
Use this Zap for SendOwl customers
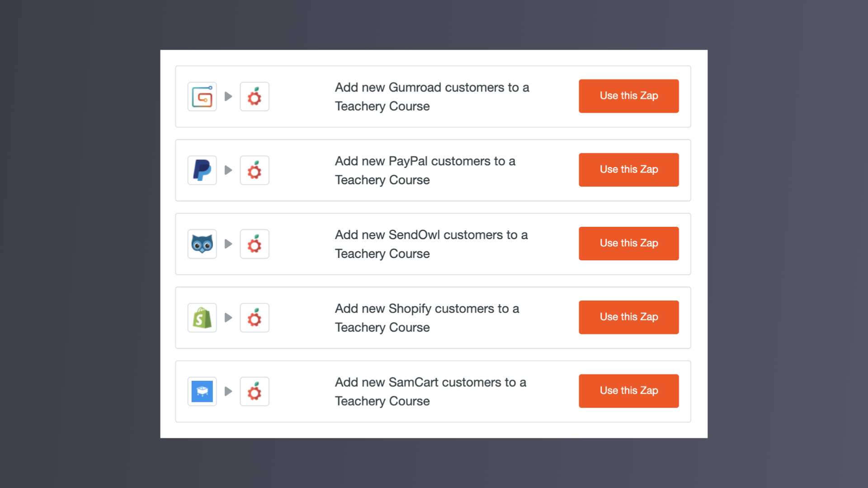coord(628,243)
